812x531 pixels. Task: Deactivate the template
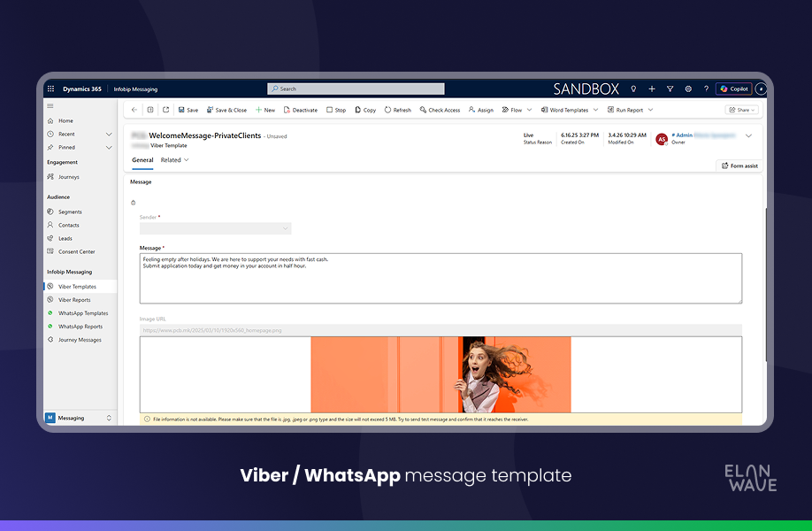(x=301, y=110)
